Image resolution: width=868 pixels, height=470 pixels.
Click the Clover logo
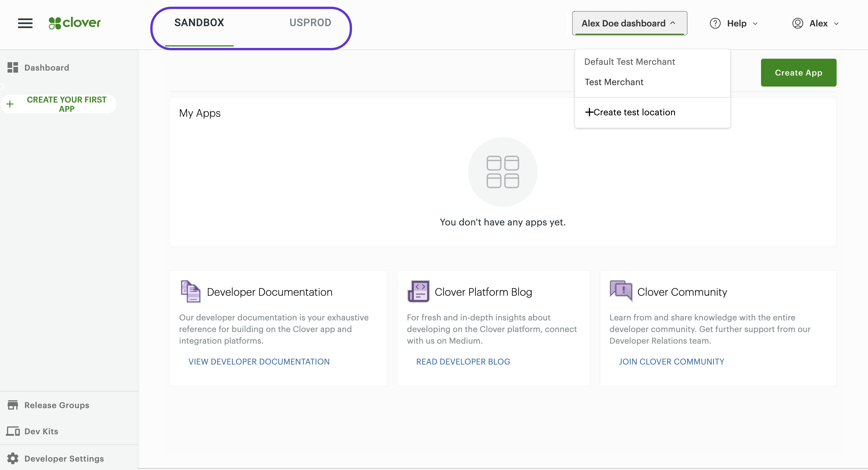pyautogui.click(x=74, y=23)
